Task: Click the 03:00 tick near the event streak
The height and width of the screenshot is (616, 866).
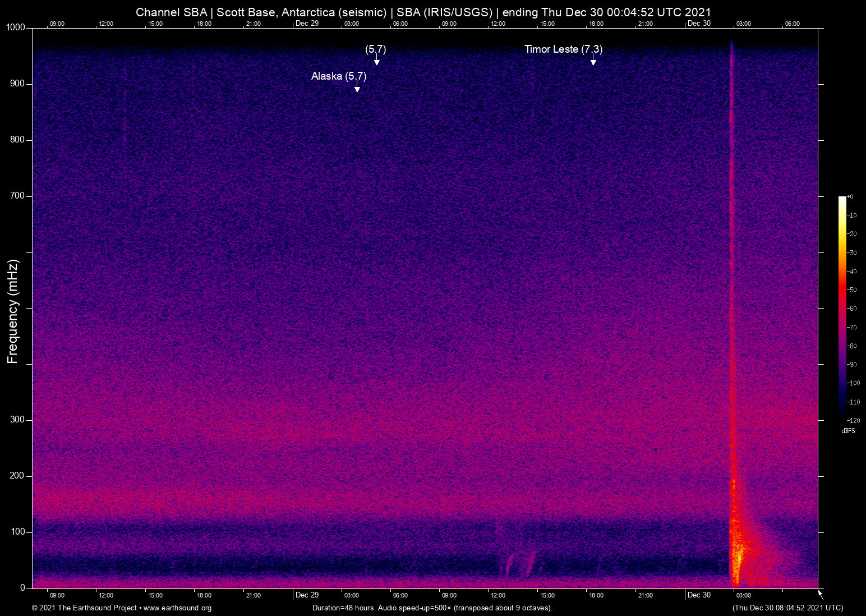Action: (x=743, y=595)
